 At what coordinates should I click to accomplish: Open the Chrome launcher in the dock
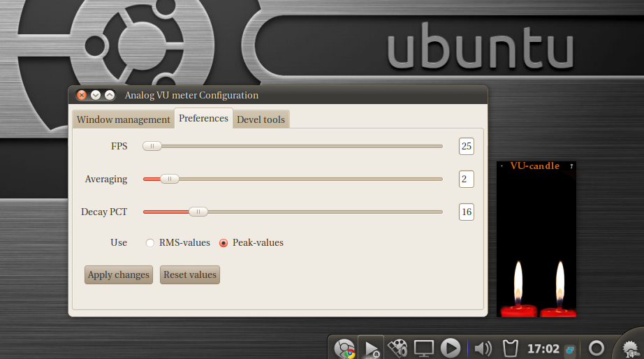point(344,349)
